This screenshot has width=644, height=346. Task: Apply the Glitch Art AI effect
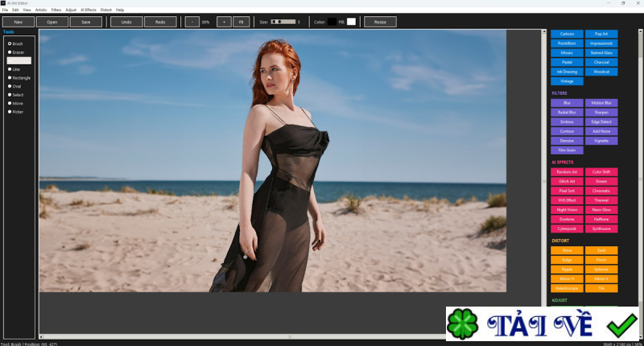click(567, 181)
